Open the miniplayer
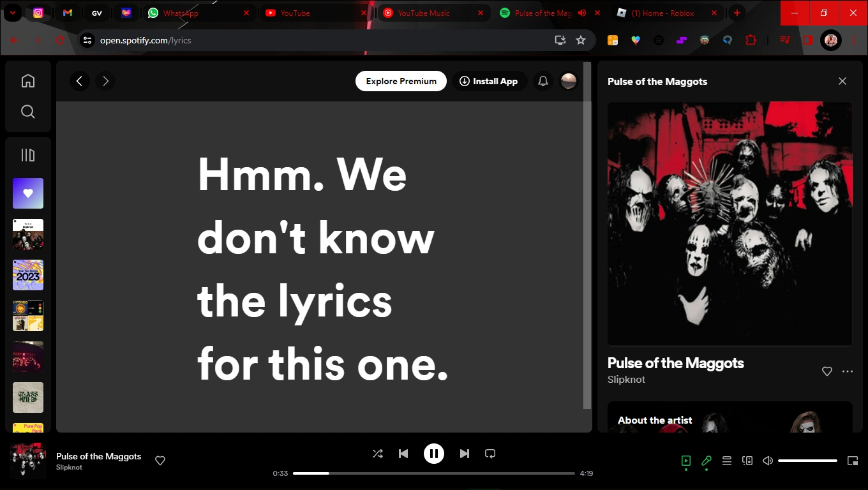Viewport: 868px width, 490px height. 852,461
